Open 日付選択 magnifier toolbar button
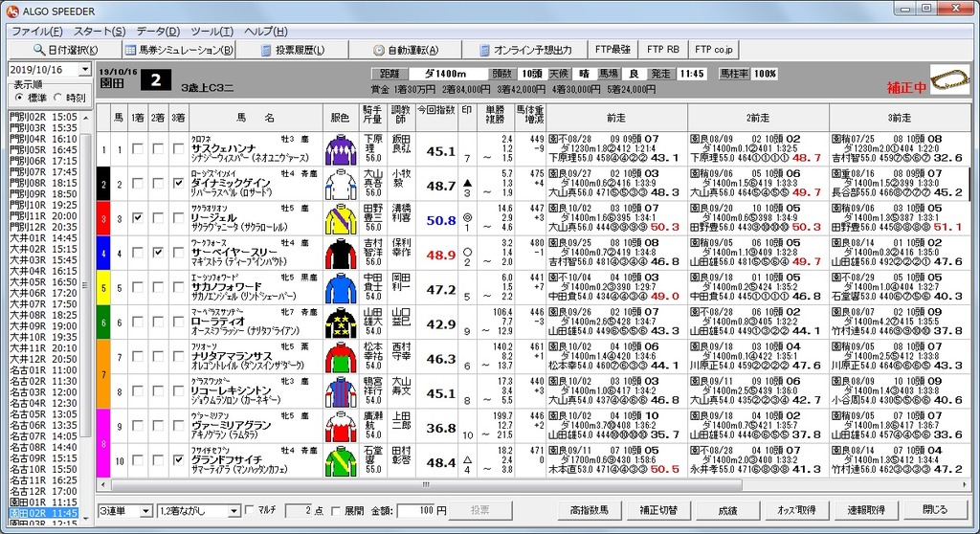 click(x=64, y=50)
